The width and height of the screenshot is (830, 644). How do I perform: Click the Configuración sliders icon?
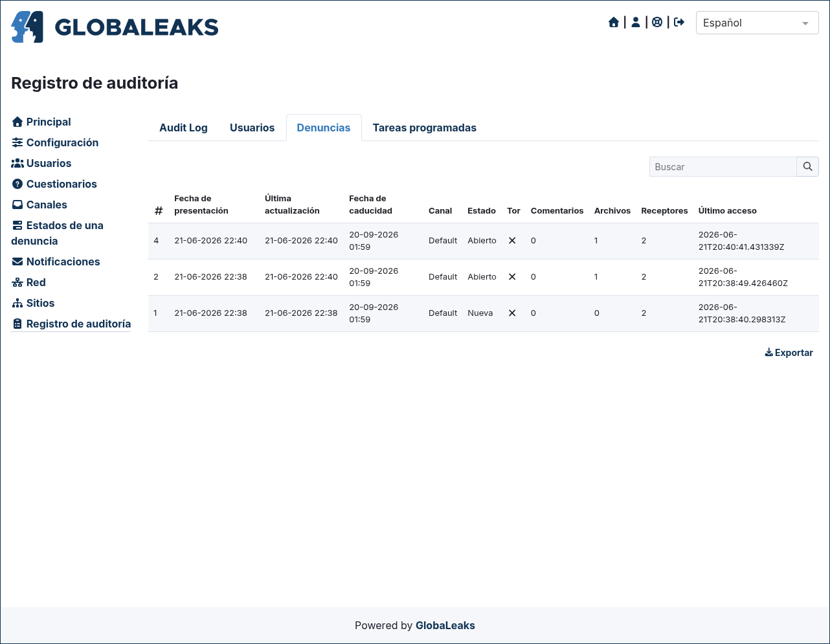[17, 142]
